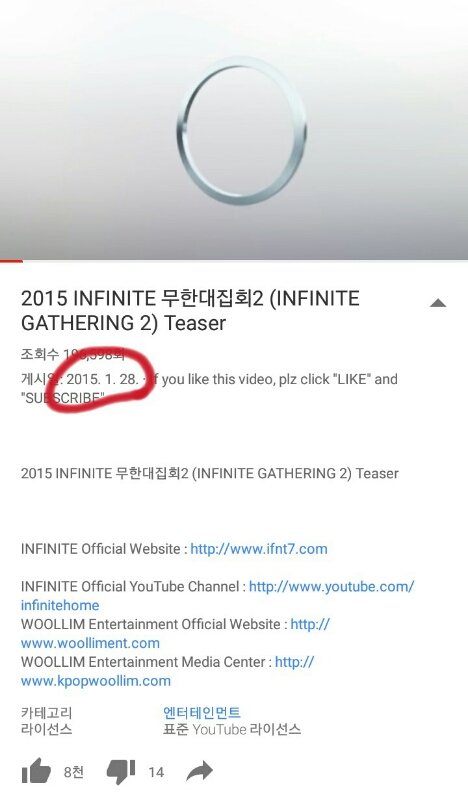The height and width of the screenshot is (800, 468).
Task: Tap the 8천 like count
Action: (x=73, y=772)
